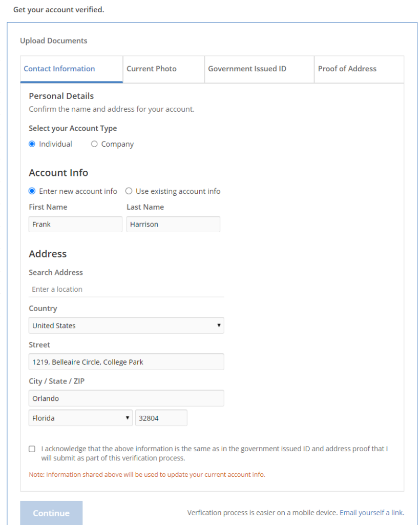Click the ZIP code field showing 32804
Image resolution: width=420 pixels, height=525 pixels.
161,418
